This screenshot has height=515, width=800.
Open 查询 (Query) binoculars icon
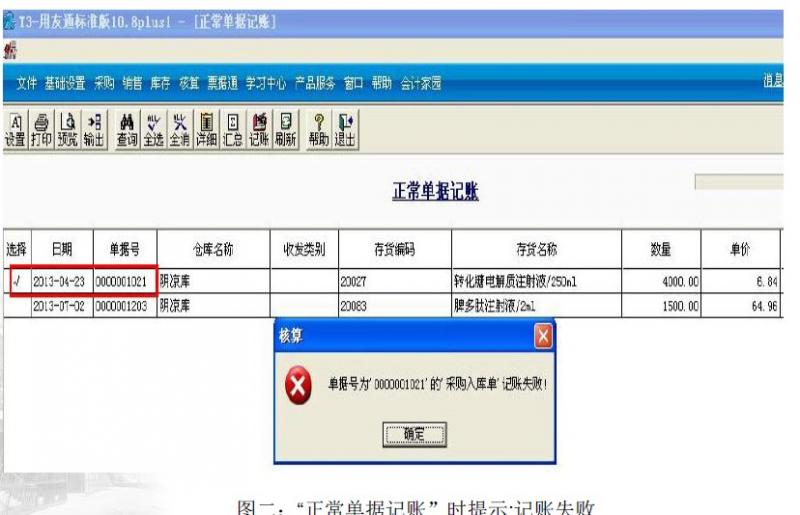127,130
